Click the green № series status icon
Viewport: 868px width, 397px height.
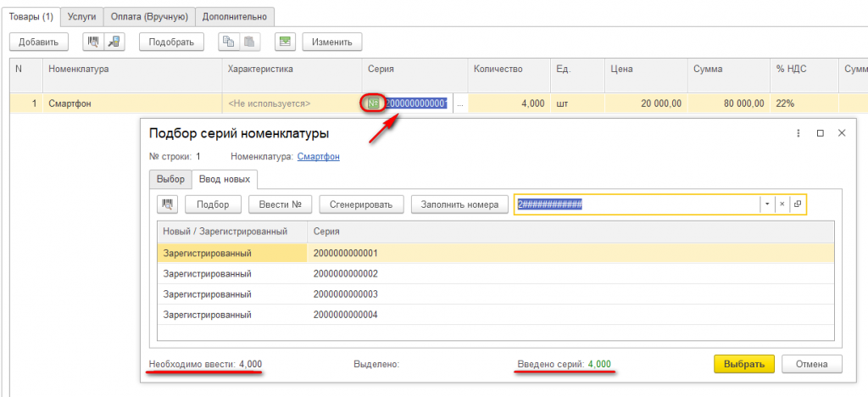click(373, 103)
